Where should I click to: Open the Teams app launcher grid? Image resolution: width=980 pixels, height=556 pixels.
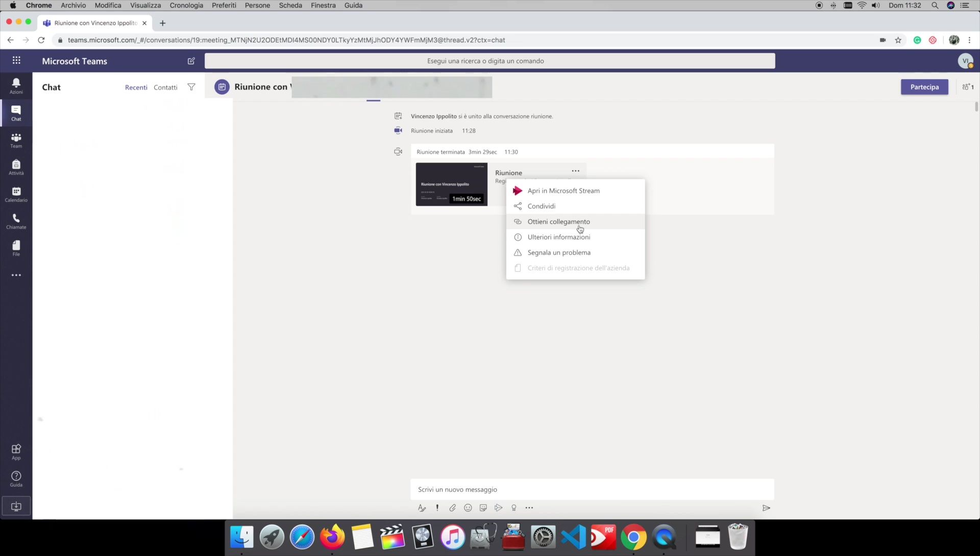coord(16,61)
